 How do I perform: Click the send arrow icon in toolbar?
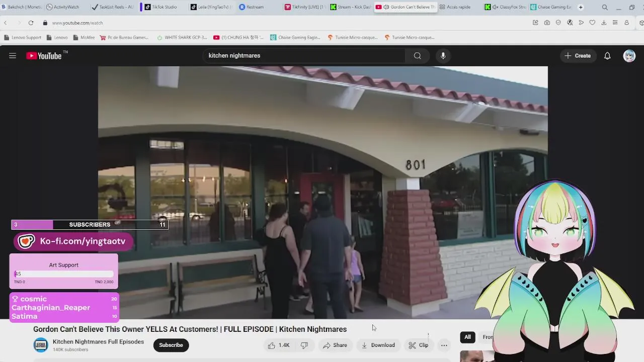(x=581, y=23)
